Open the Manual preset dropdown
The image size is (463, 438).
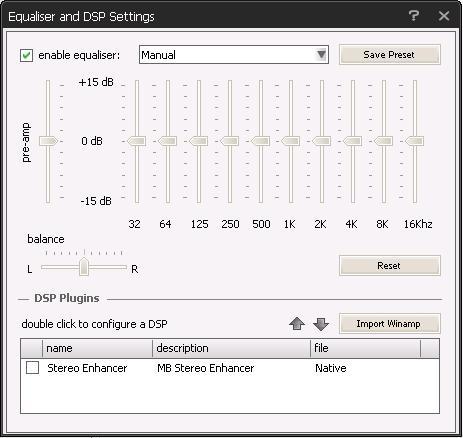click(234, 55)
